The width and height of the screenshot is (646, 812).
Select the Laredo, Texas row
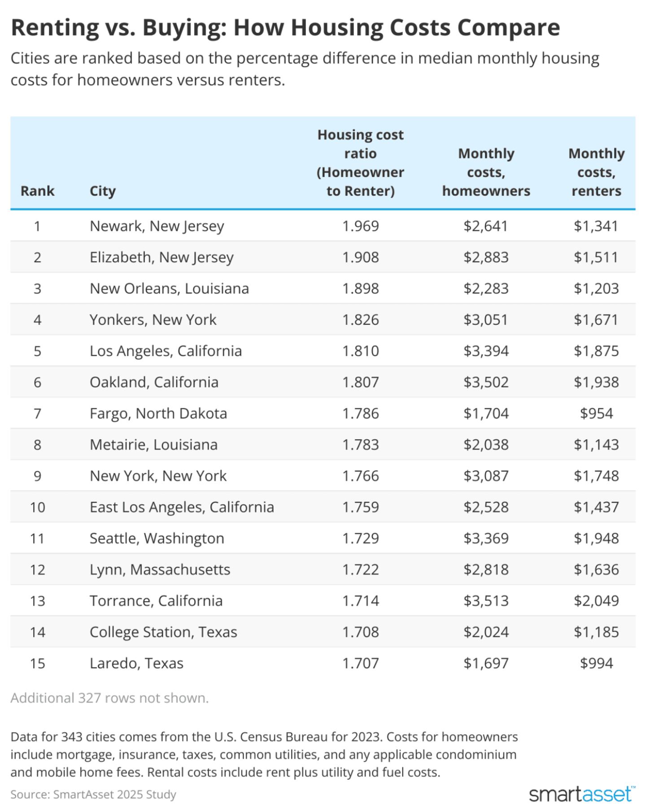(x=136, y=663)
